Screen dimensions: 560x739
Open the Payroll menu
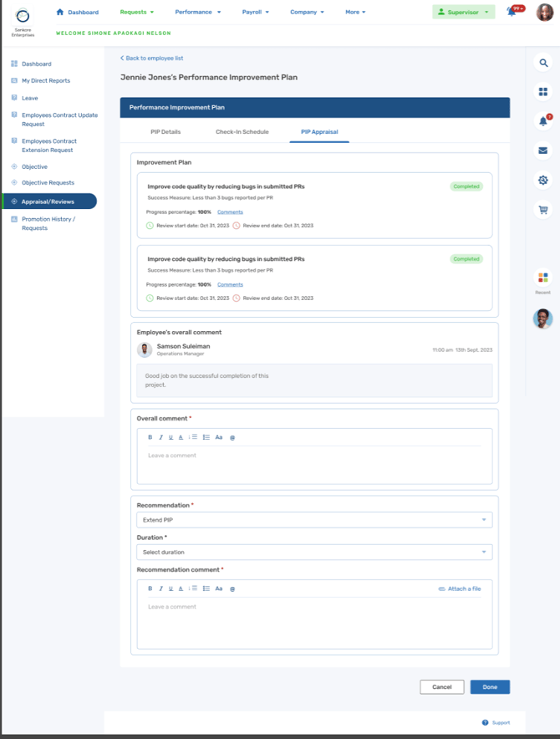[255, 13]
